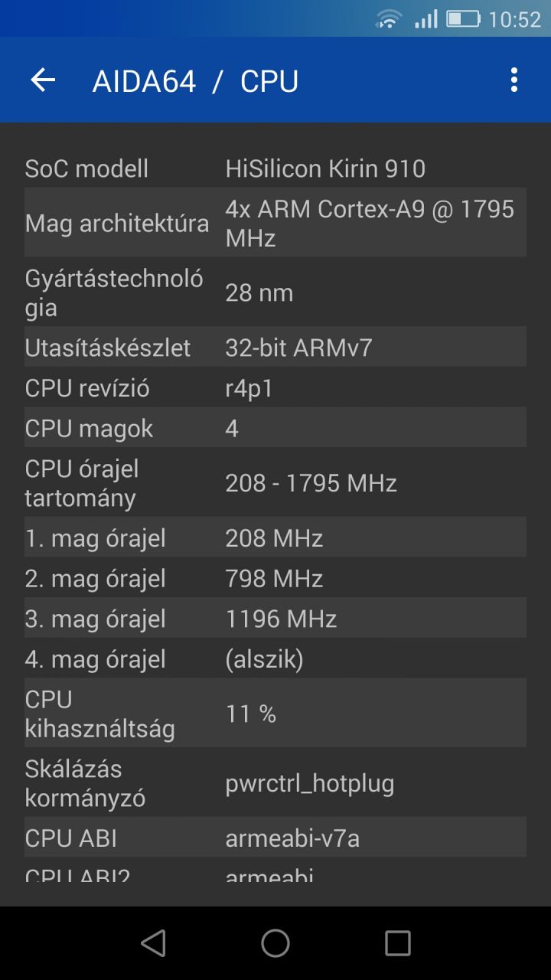Select the CPU órajel tartomány row
551x980 pixels.
coord(275,482)
